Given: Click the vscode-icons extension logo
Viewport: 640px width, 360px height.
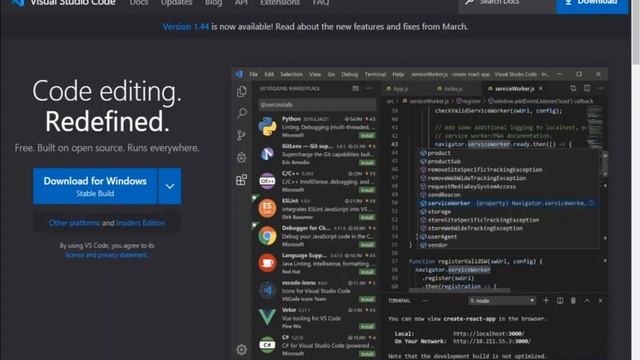Looking at the screenshot, I should click(267, 290).
